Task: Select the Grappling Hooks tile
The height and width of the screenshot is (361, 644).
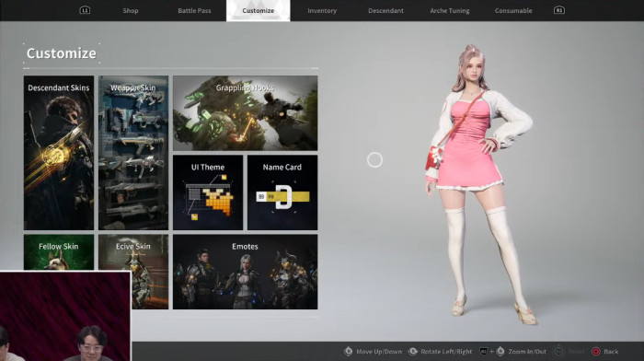Action: click(x=246, y=113)
